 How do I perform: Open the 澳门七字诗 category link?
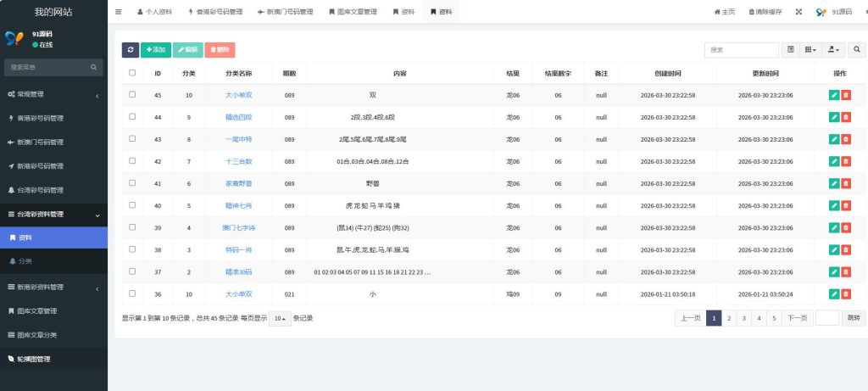(x=238, y=228)
